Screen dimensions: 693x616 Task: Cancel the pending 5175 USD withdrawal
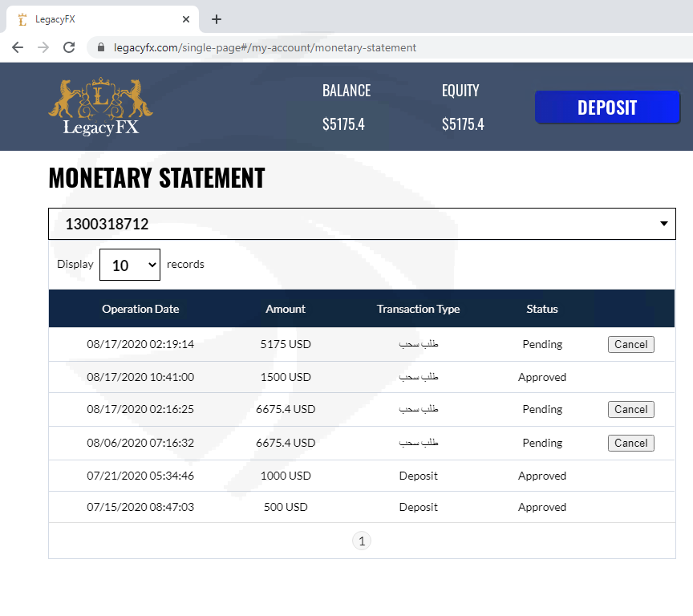[x=630, y=344]
